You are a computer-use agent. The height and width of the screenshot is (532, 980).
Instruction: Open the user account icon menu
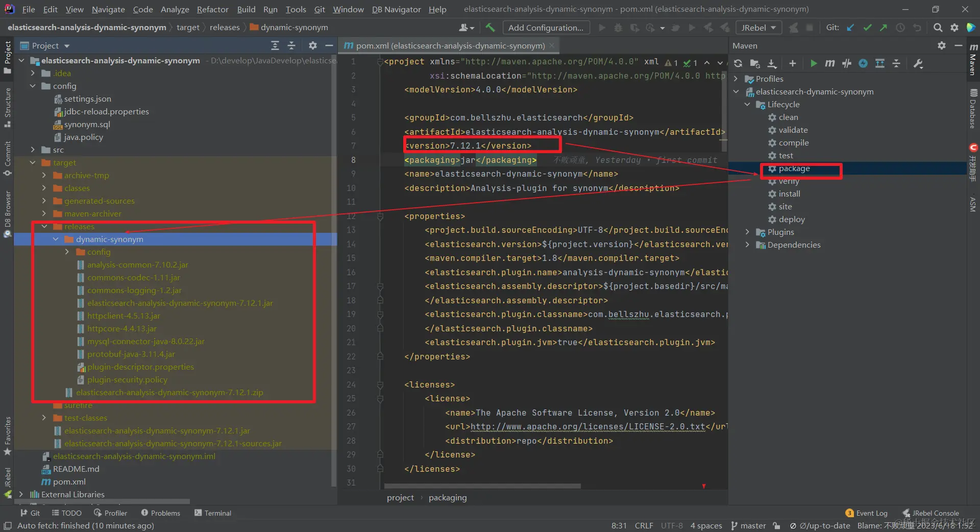click(x=467, y=28)
